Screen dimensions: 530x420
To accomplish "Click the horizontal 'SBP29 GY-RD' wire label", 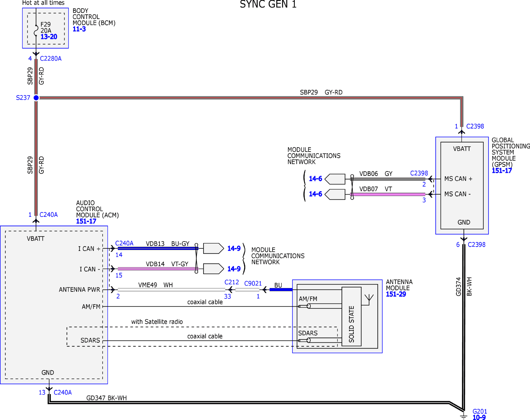I will click(x=321, y=92).
